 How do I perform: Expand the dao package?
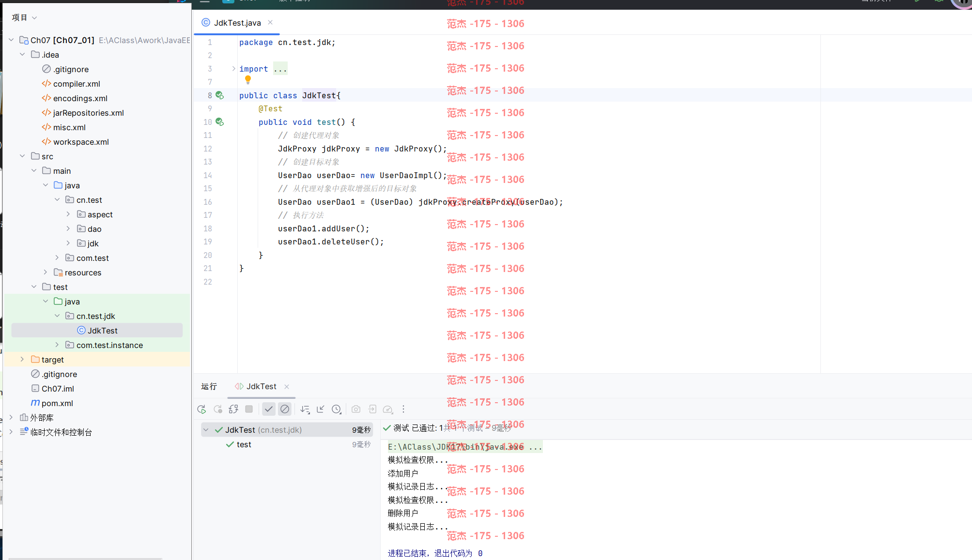[x=68, y=228]
